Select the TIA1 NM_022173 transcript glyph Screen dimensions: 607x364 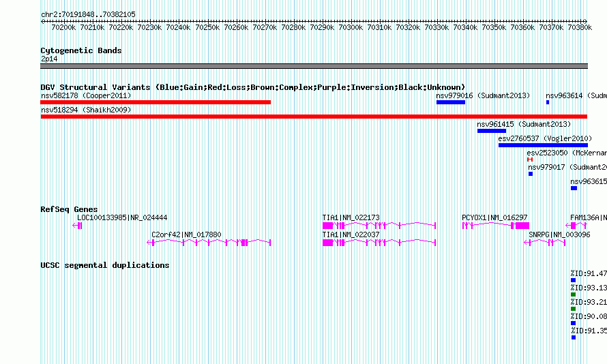tap(379, 226)
